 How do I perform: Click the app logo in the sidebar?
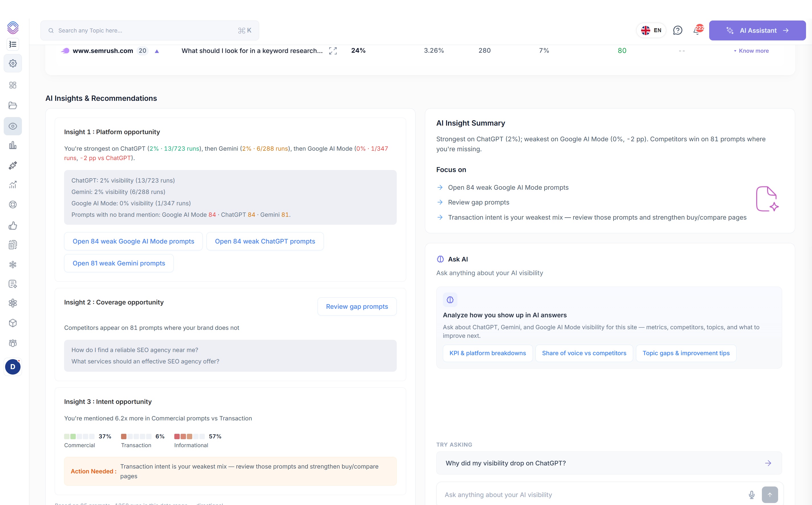(13, 27)
